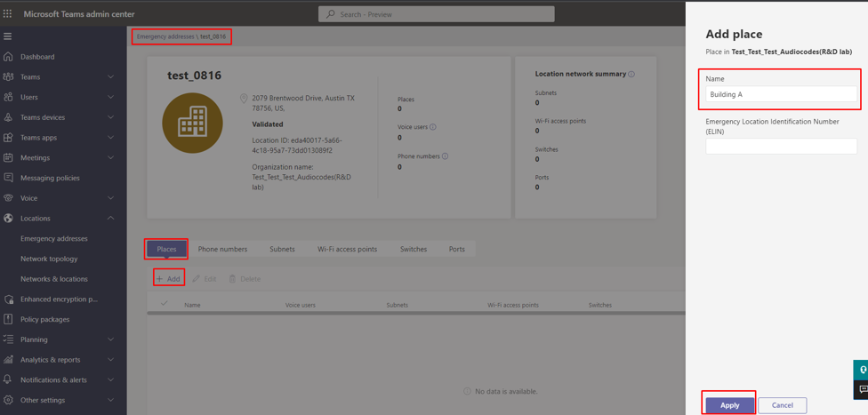Open the feedback chat icon
This screenshot has height=415, width=868.
point(862,389)
